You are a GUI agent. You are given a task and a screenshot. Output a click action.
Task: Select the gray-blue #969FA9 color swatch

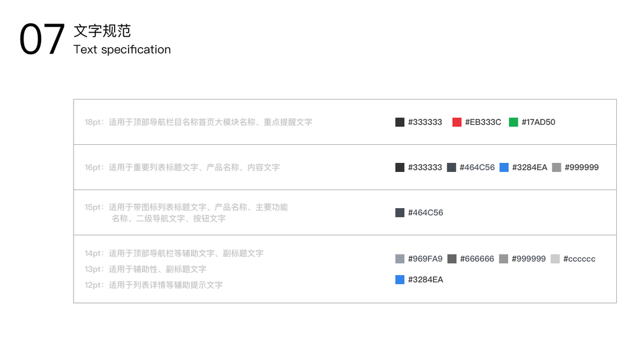click(x=400, y=259)
